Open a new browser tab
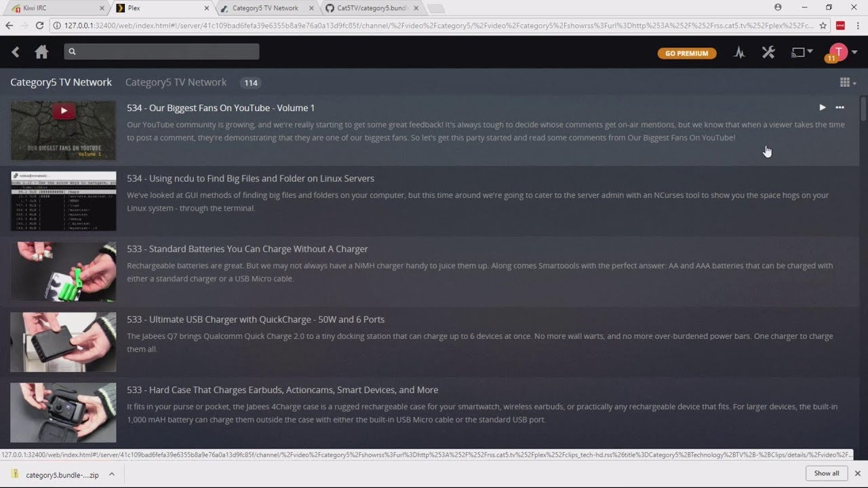868x488 pixels. pyautogui.click(x=436, y=9)
